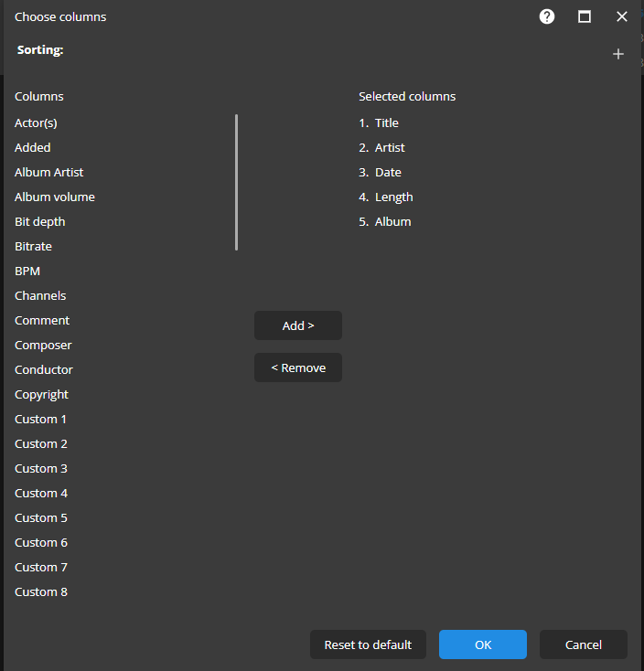Maximize the Choose columns dialog
The width and height of the screenshot is (644, 671).
(x=585, y=16)
